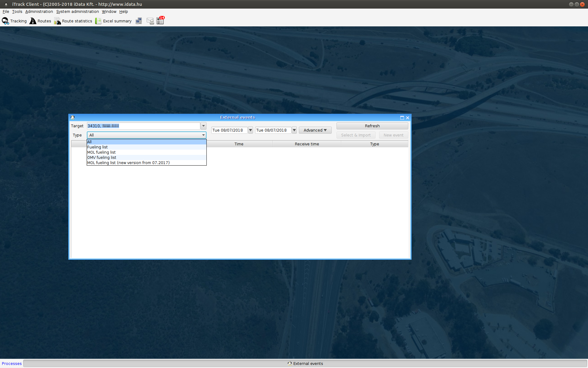
Task: Expand the Advanced options dropdown
Action: tap(315, 130)
